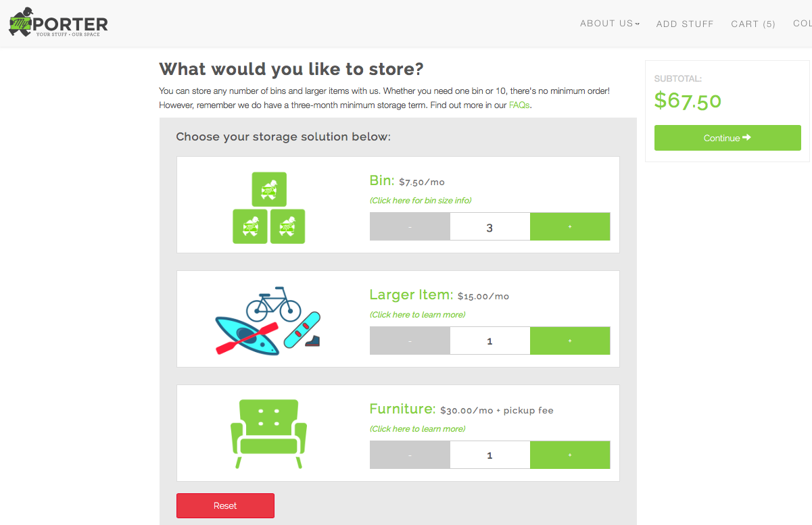812x525 pixels.
Task: Reduce Larger Item count by one
Action: tap(410, 341)
